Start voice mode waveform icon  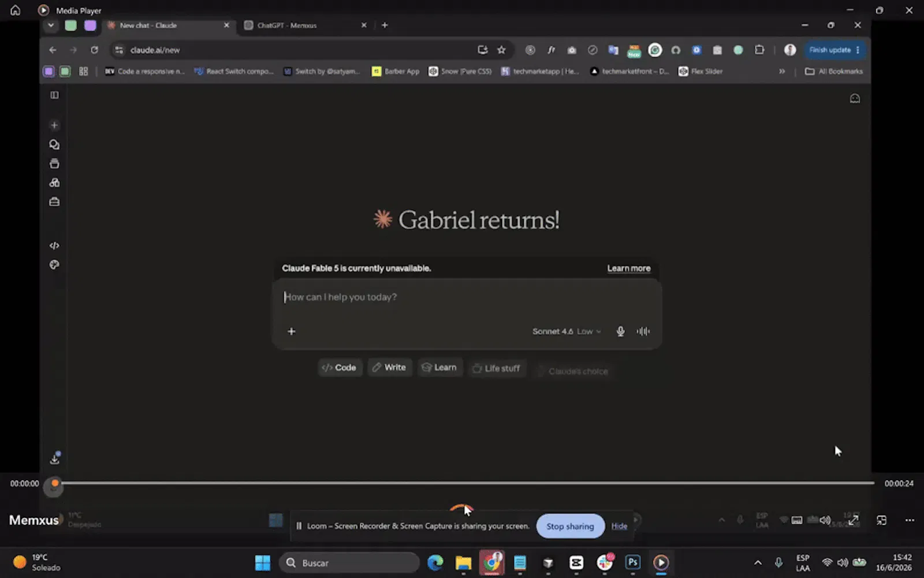click(x=643, y=331)
